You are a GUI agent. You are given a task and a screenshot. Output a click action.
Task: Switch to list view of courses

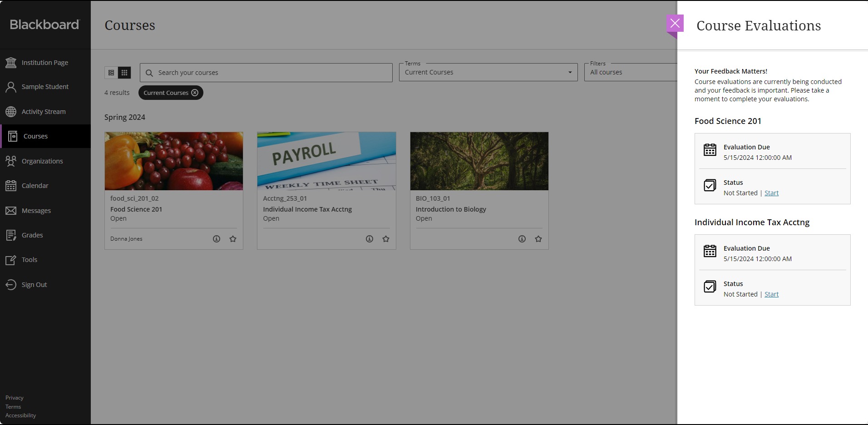click(111, 73)
